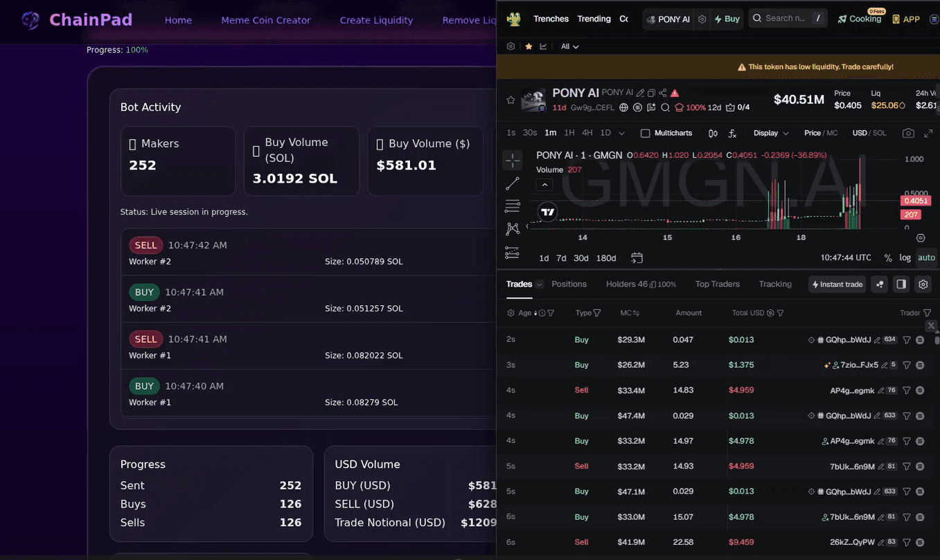Viewport: 940px width, 560px height.
Task: Click the search magnifier icon under PONY AI
Action: click(x=665, y=107)
